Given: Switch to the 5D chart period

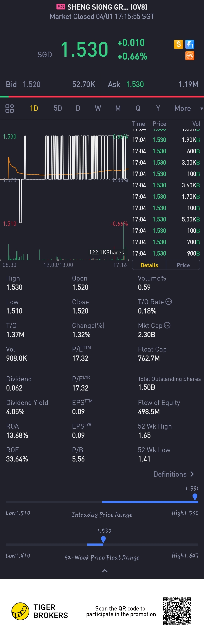Looking at the screenshot, I should coord(58,108).
